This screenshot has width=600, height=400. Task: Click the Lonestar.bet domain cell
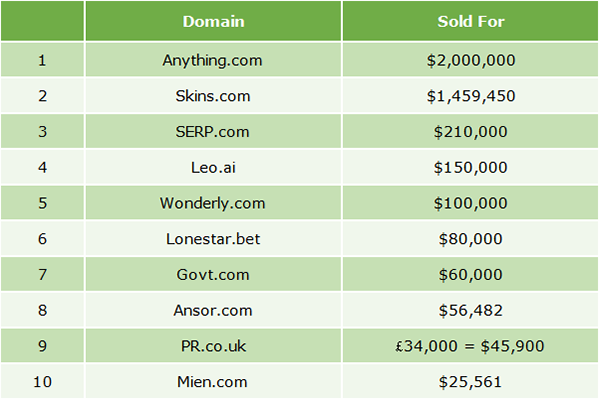213,238
